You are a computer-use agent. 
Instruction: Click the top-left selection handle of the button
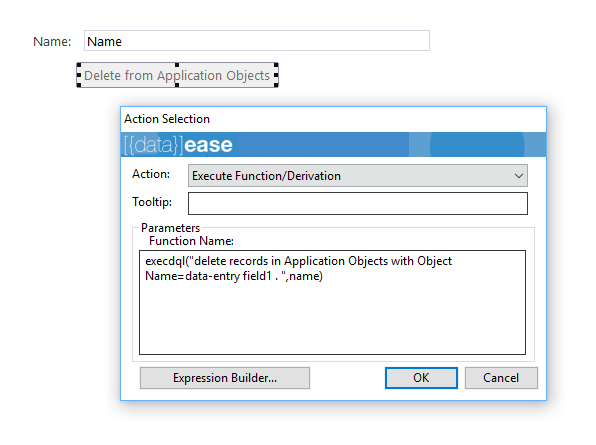(x=79, y=65)
